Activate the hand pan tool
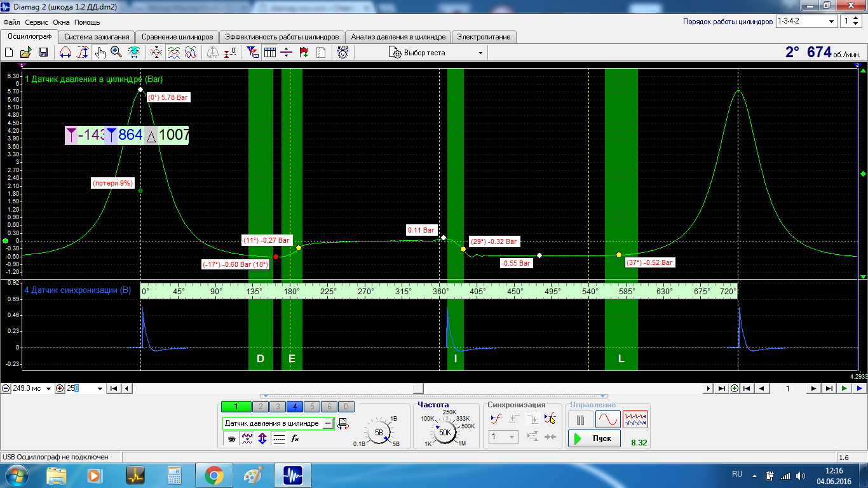 (100, 53)
